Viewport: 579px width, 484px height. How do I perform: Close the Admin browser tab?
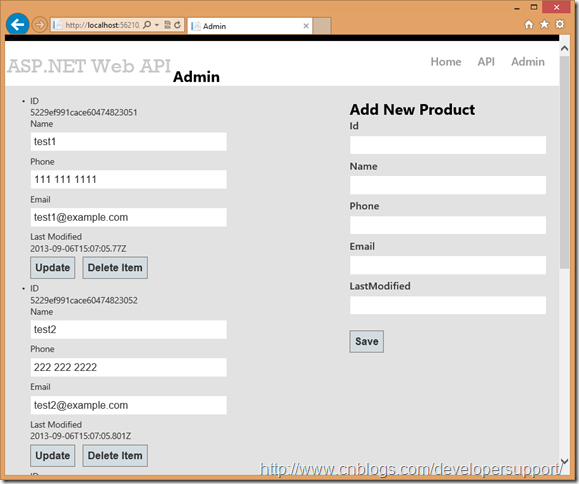tap(306, 26)
